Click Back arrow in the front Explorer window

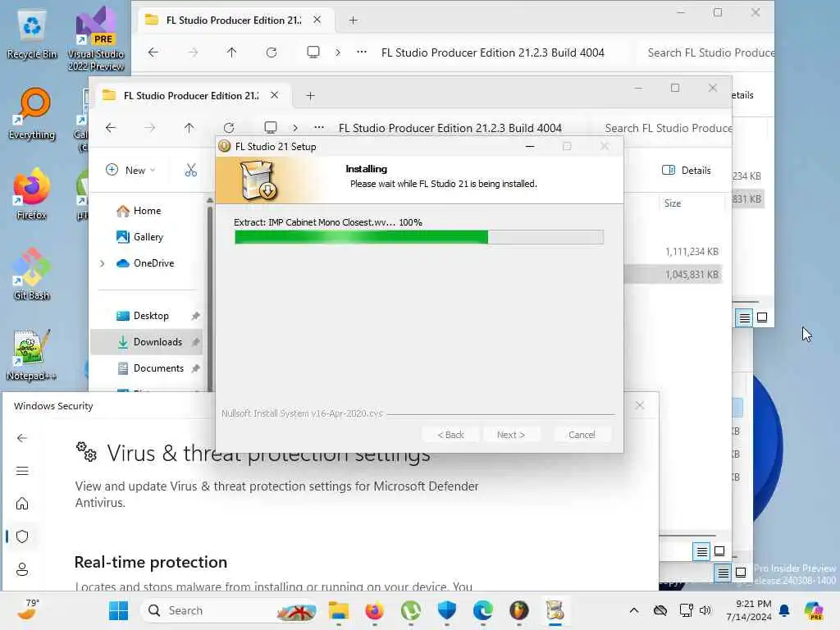point(111,128)
